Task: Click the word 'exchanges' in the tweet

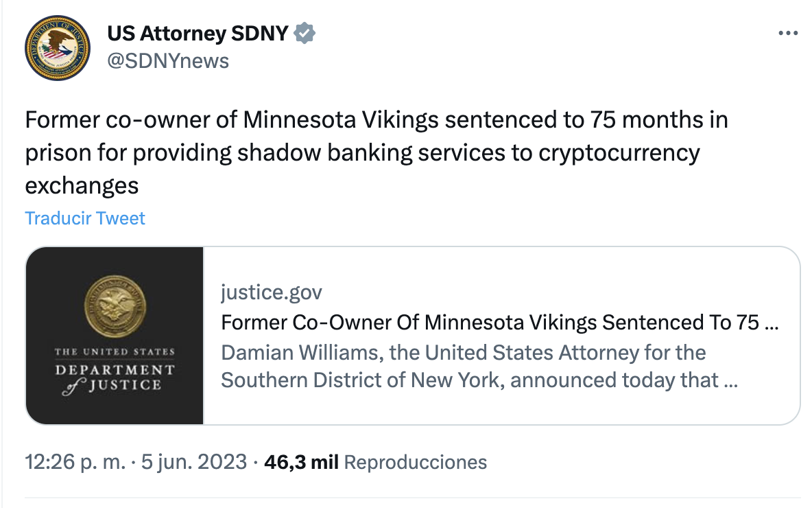Action: tap(82, 185)
